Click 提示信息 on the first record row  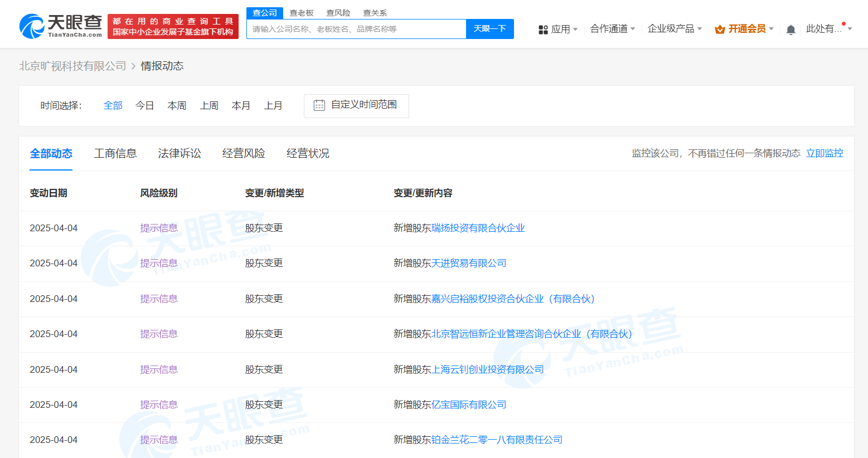click(159, 227)
